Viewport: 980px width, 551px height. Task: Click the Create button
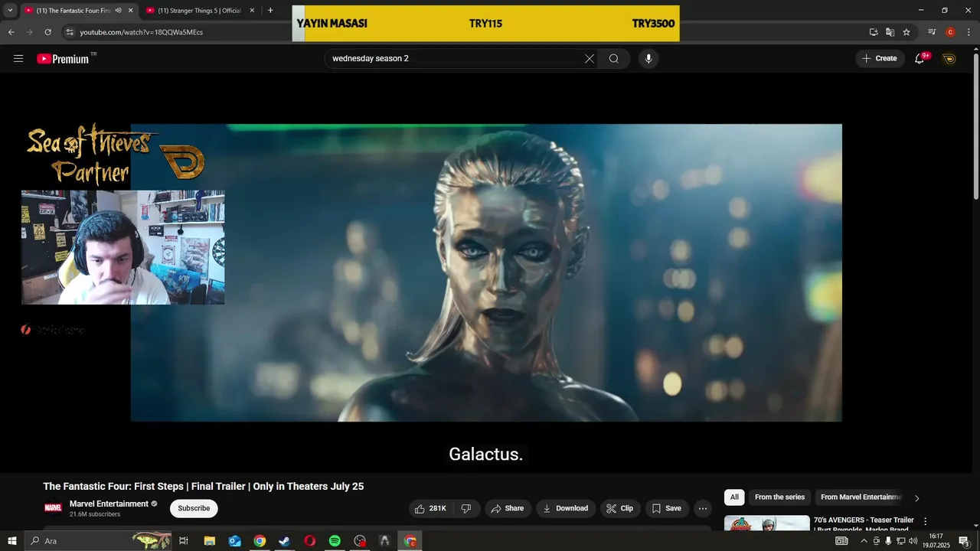[x=880, y=59]
